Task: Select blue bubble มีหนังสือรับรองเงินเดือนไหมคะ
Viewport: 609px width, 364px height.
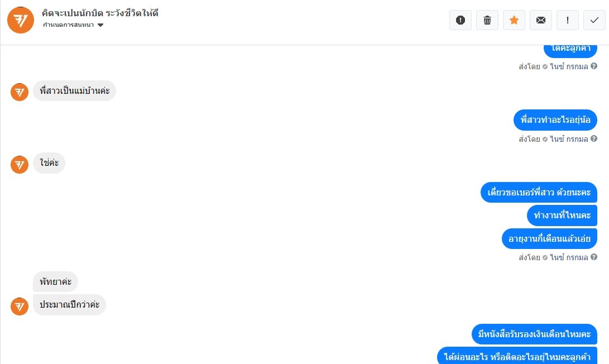Action: coord(534,334)
